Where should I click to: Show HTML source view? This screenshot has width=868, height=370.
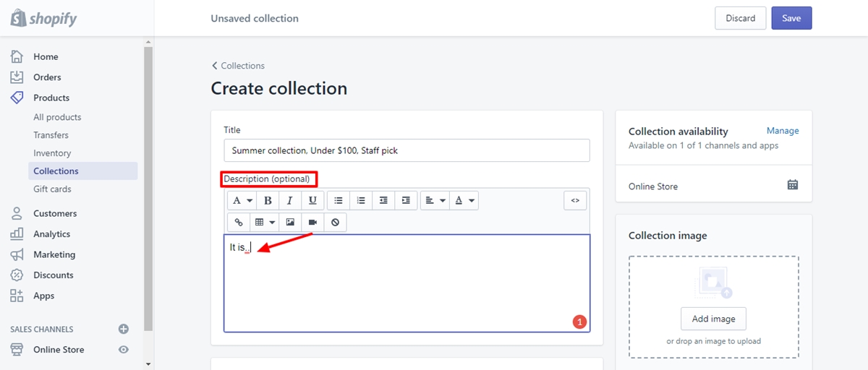[x=575, y=200]
